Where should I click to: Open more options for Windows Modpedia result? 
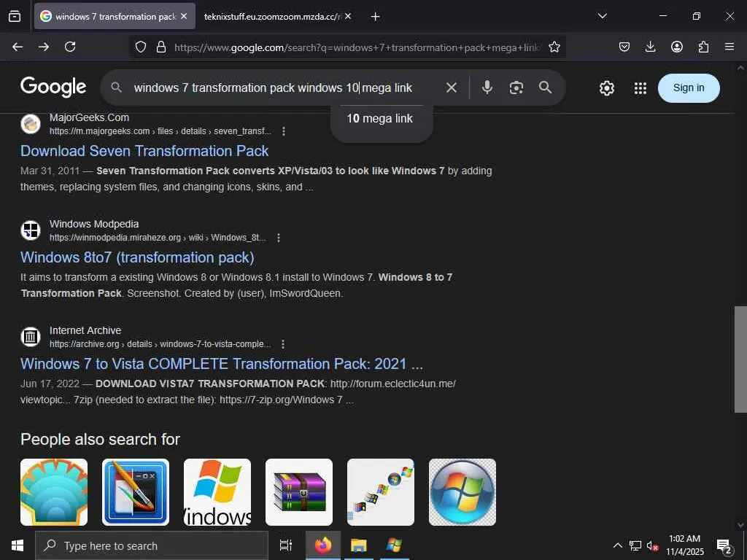click(279, 238)
